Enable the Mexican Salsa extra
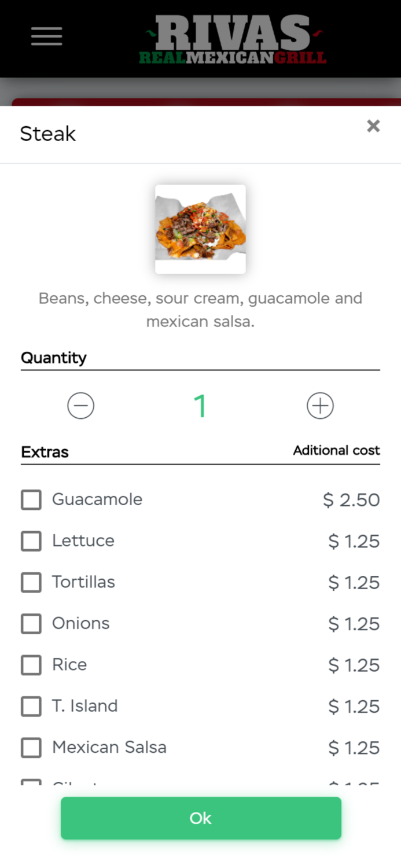Screen dimensions: 401x868 coord(31,748)
